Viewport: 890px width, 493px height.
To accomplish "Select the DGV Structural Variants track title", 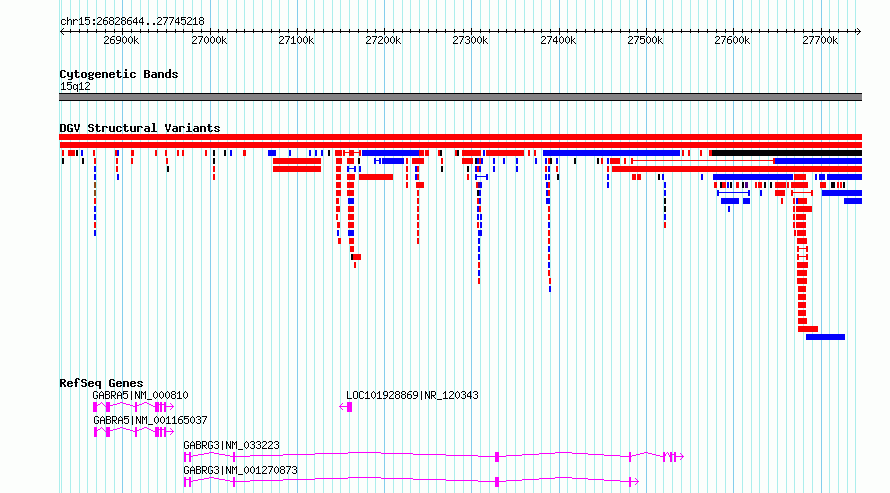I will pyautogui.click(x=140, y=128).
